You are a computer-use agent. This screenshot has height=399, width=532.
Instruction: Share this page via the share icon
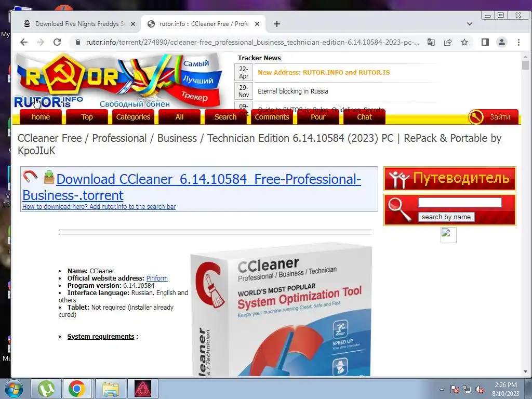pos(448,42)
